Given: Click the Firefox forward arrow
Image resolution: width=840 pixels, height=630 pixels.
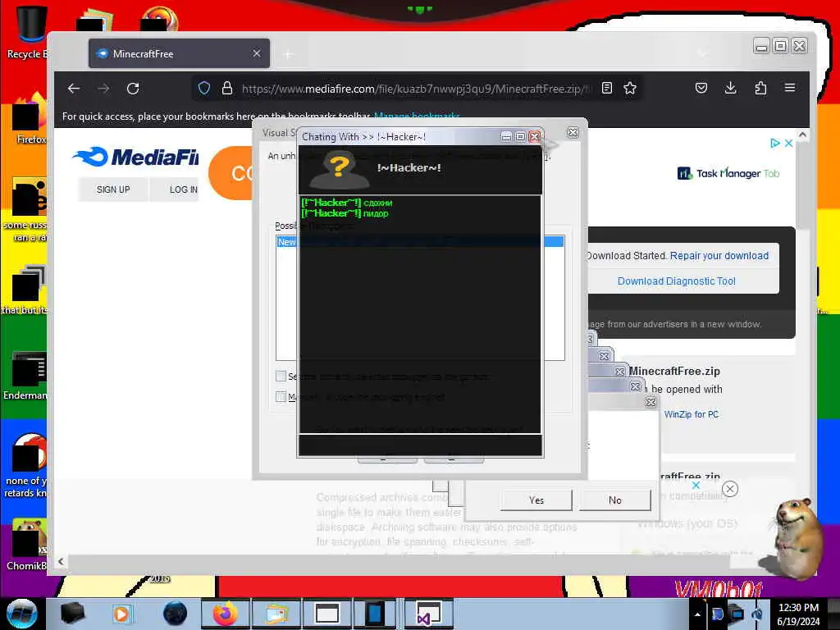Looking at the screenshot, I should (x=103, y=89).
